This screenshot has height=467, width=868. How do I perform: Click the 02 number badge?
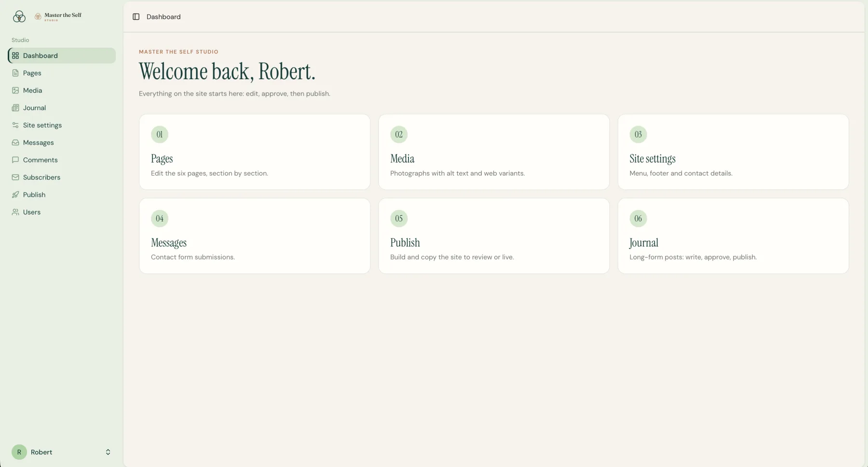pos(399,135)
